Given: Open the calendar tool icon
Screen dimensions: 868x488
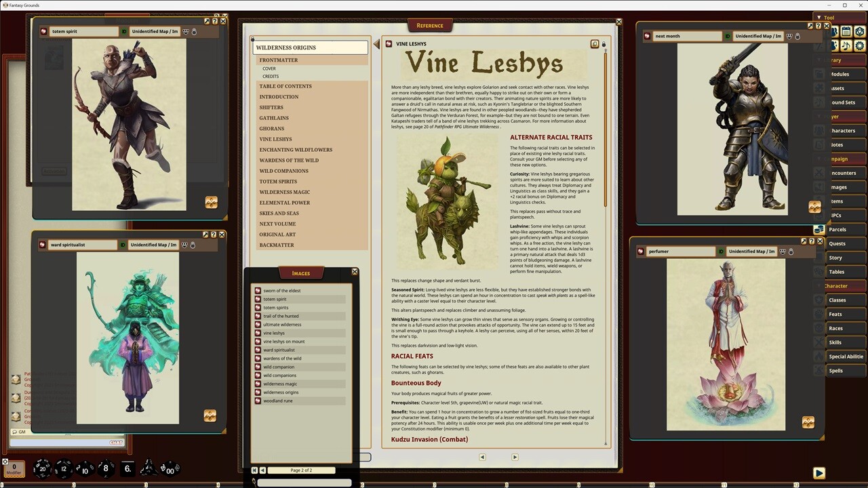Looking at the screenshot, I should 846,32.
